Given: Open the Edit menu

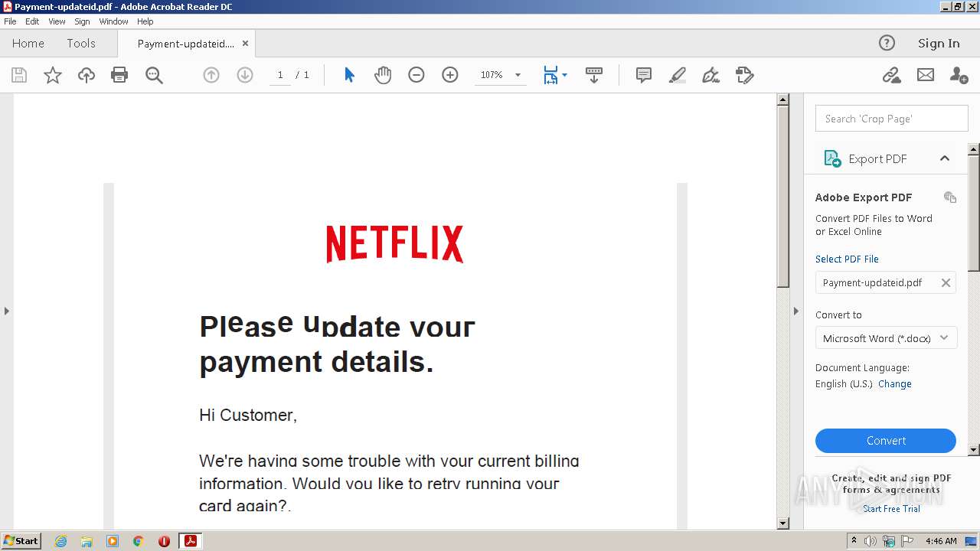Looking at the screenshot, I should pyautogui.click(x=32, y=21).
